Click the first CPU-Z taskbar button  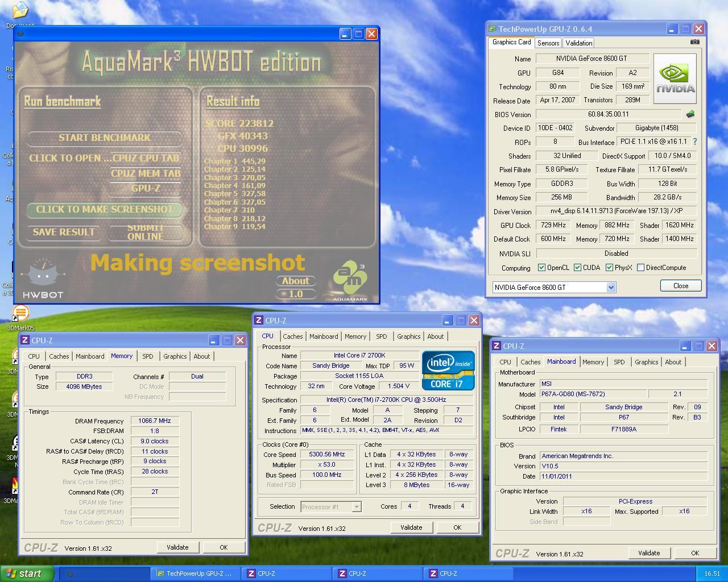tap(286, 573)
